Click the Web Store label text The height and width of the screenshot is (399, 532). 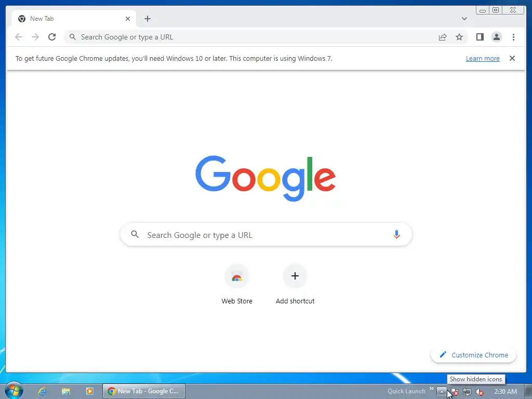coord(237,301)
